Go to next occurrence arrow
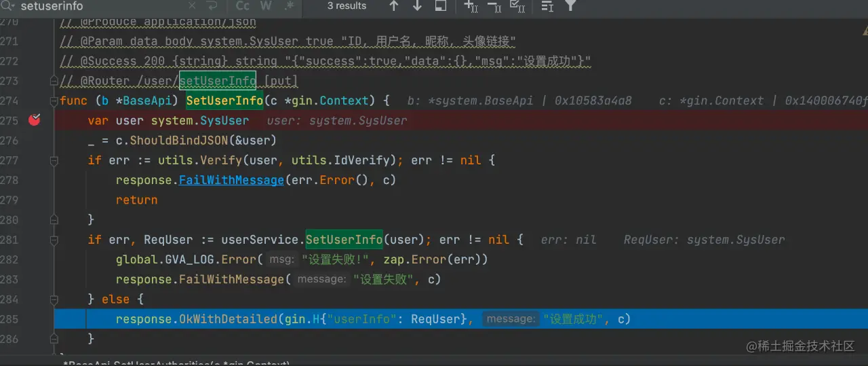The image size is (868, 366). point(417,6)
